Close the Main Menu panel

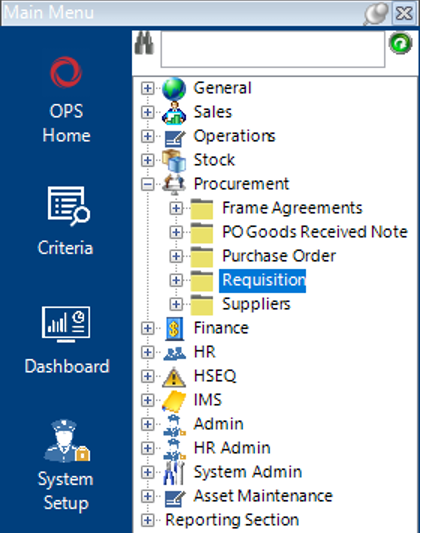coord(404,14)
